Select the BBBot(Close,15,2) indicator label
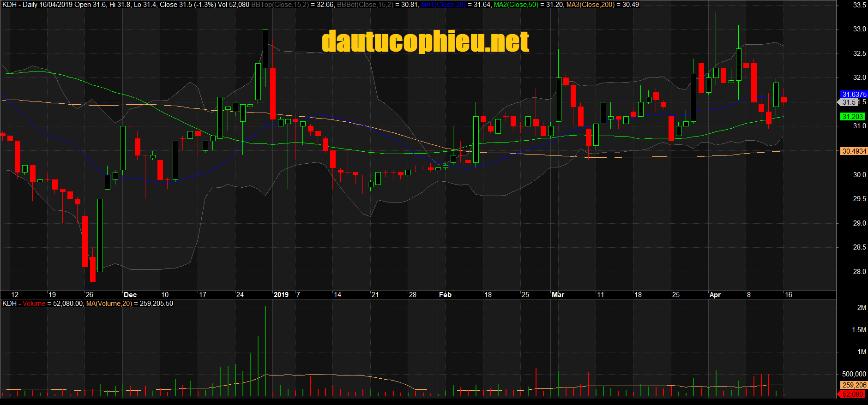This screenshot has width=868, height=405. 365,5
